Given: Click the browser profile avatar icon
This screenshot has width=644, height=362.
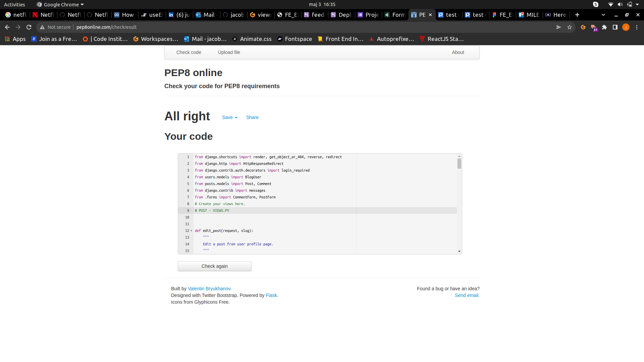Looking at the screenshot, I should 626,27.
